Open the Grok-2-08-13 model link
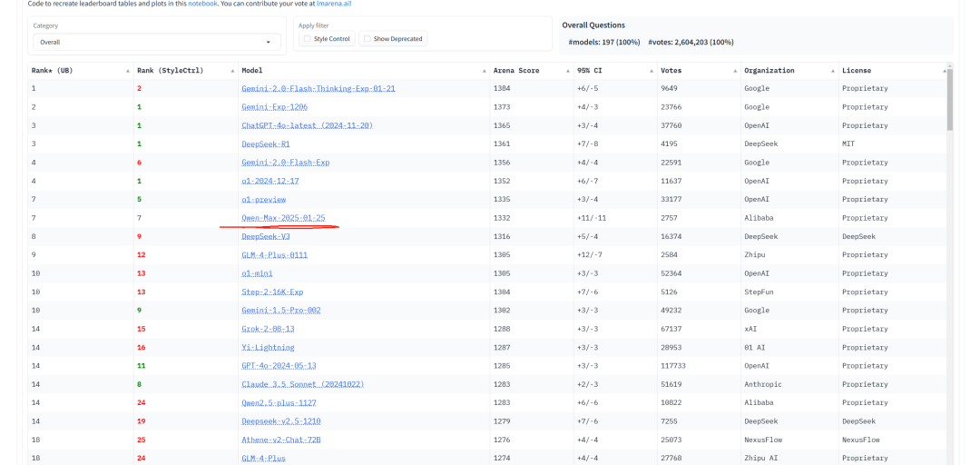The height and width of the screenshot is (465, 980). pos(268,329)
